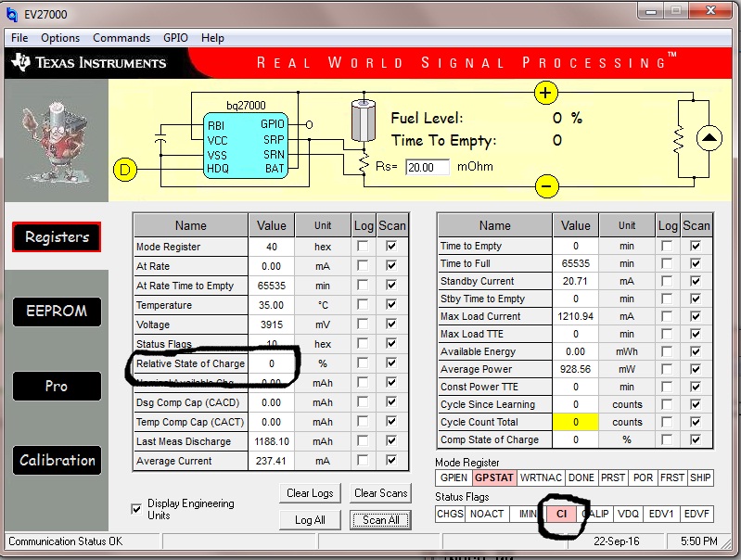Viewport: 741px width, 560px height.
Task: Disable Scan checkbox for Comp State of Charge
Action: click(x=696, y=439)
